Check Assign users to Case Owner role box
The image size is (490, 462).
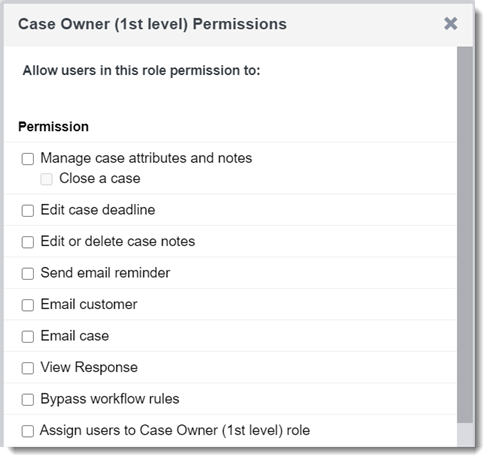(x=28, y=431)
